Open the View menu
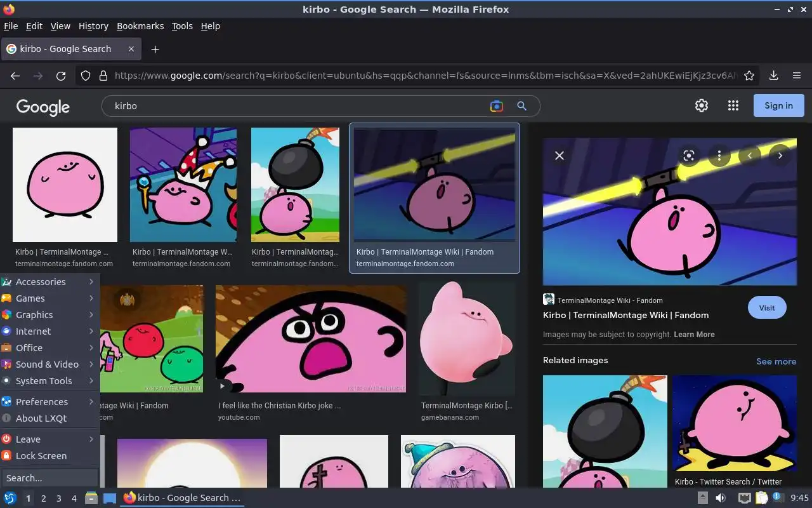Viewport: 812px width, 508px height. point(60,26)
